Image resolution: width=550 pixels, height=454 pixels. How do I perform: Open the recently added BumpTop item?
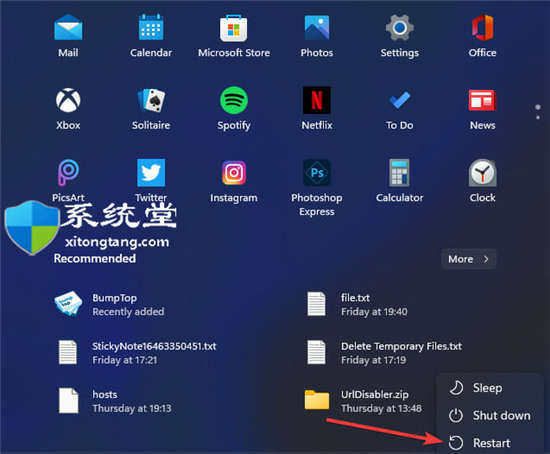pos(109,304)
